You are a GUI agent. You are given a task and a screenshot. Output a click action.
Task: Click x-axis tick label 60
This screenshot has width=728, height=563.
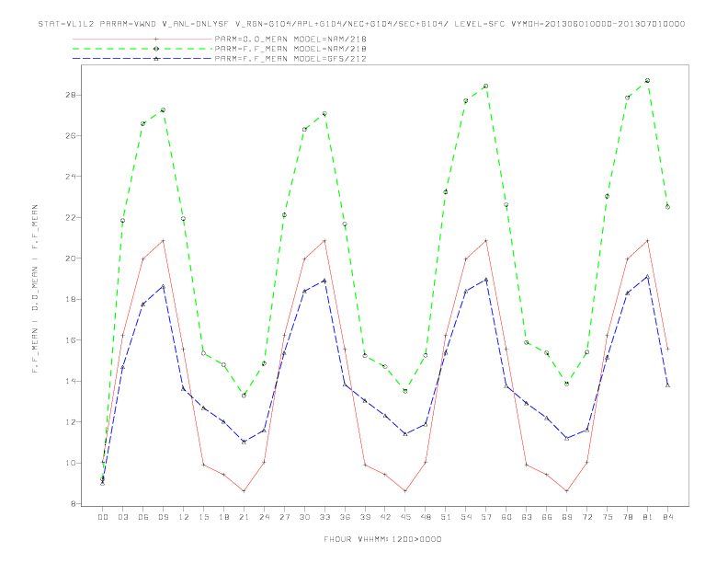(x=506, y=517)
